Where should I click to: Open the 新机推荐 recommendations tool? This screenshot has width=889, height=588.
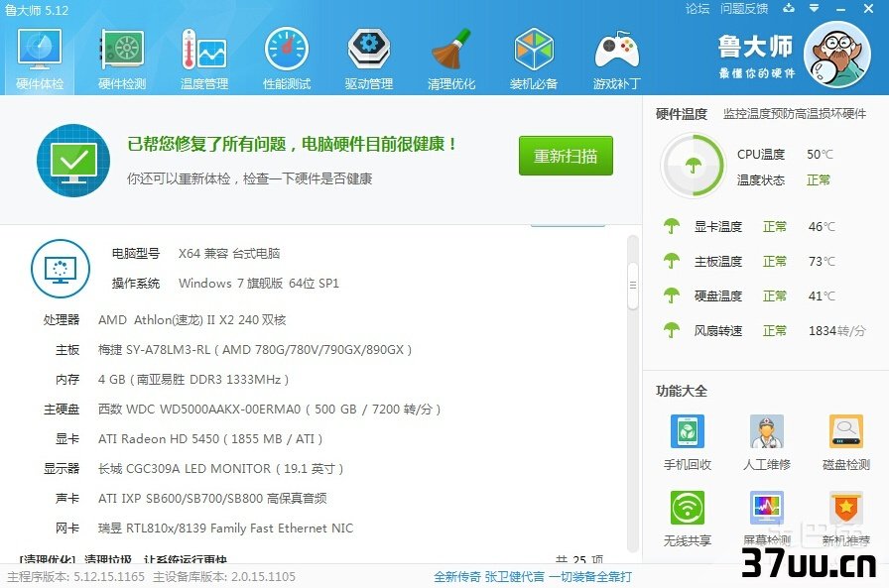tap(846, 519)
